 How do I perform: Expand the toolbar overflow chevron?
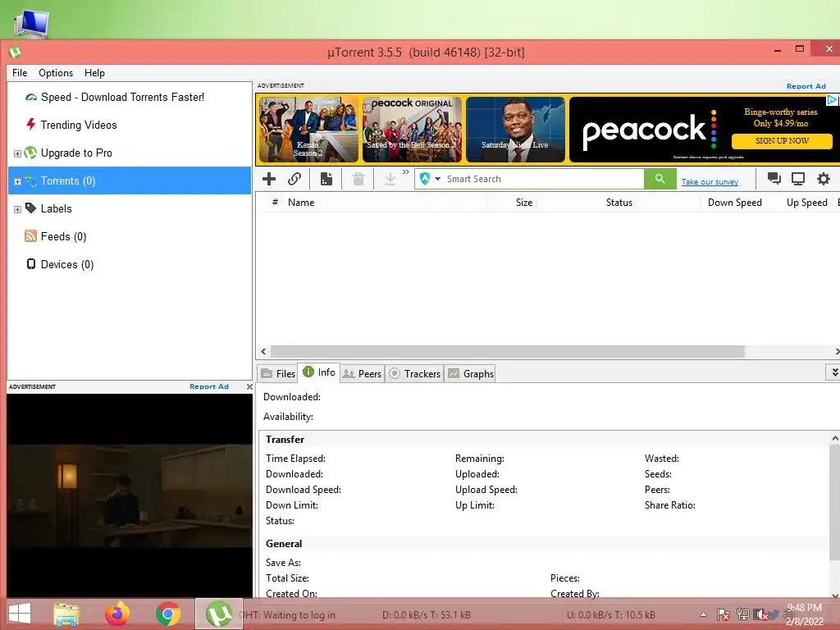click(405, 172)
